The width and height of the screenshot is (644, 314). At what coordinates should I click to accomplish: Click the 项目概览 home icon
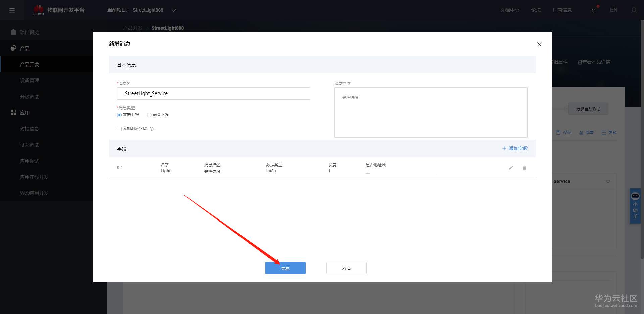tap(13, 32)
